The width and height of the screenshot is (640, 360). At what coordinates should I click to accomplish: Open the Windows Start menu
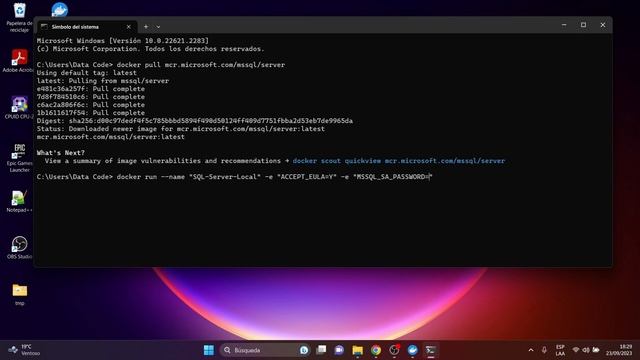pyautogui.click(x=209, y=350)
